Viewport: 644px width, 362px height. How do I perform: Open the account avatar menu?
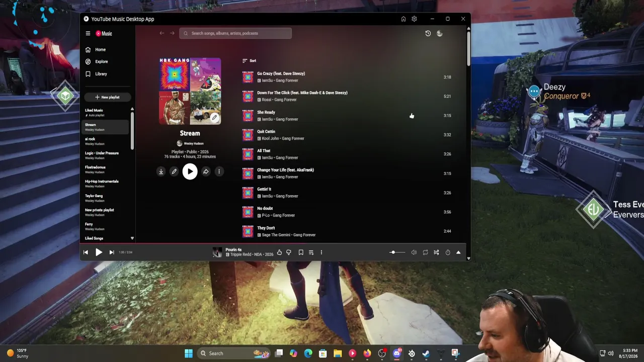[x=439, y=33]
